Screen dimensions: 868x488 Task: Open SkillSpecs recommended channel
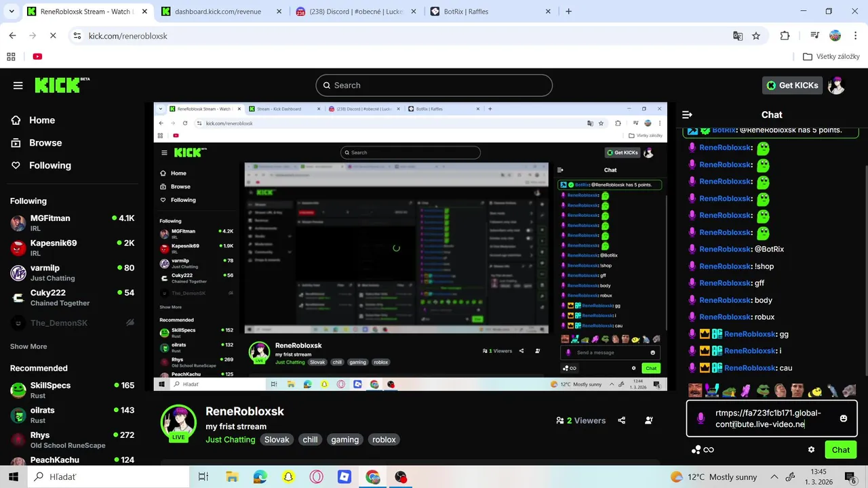(73, 390)
